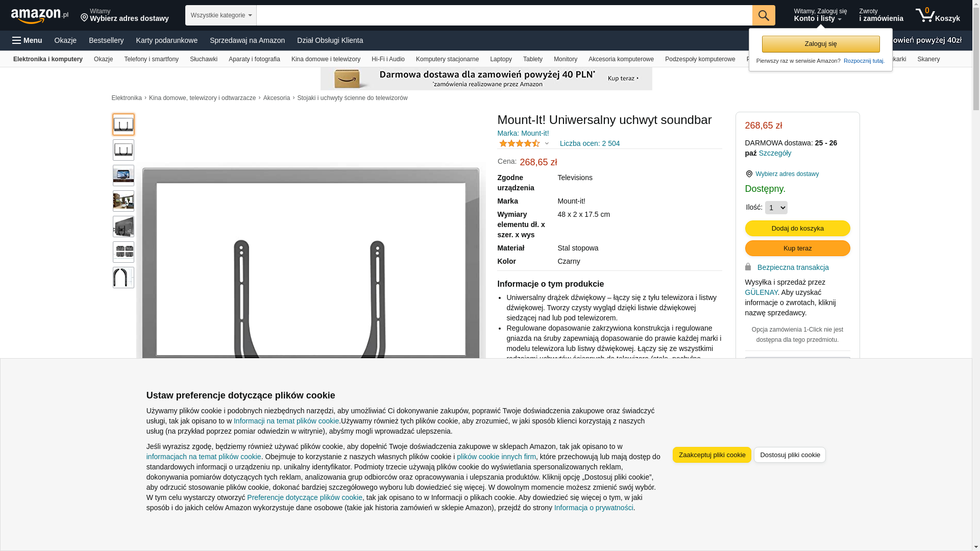Click into the search input field
Image resolution: width=980 pixels, height=551 pixels.
pyautogui.click(x=503, y=15)
